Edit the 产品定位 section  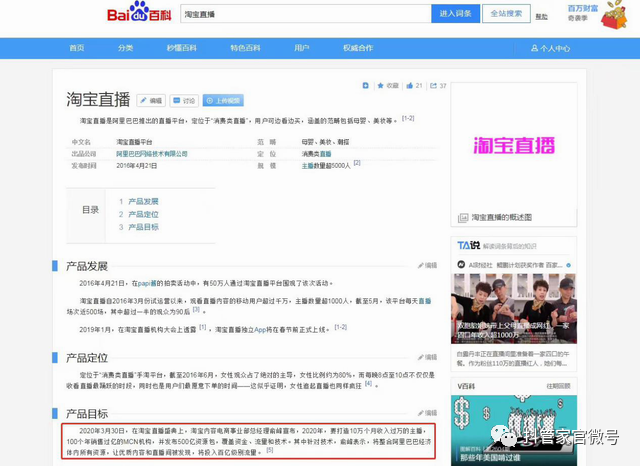pyautogui.click(x=427, y=357)
